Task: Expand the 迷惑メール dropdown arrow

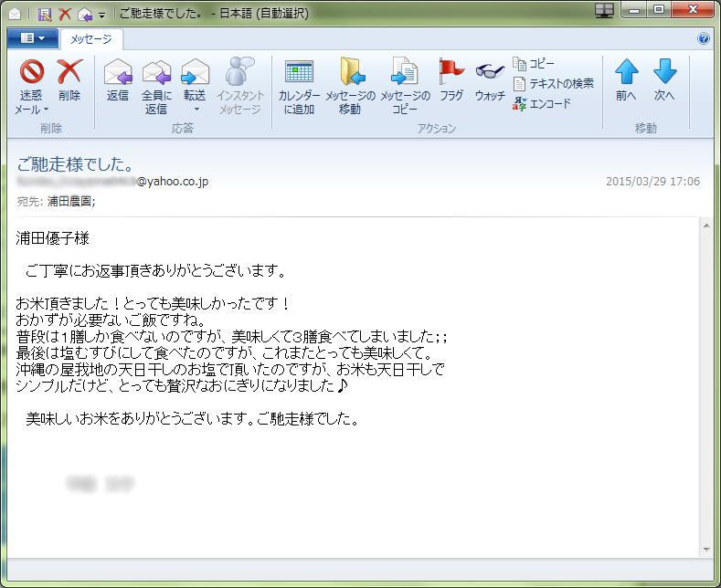Action: click(x=46, y=110)
